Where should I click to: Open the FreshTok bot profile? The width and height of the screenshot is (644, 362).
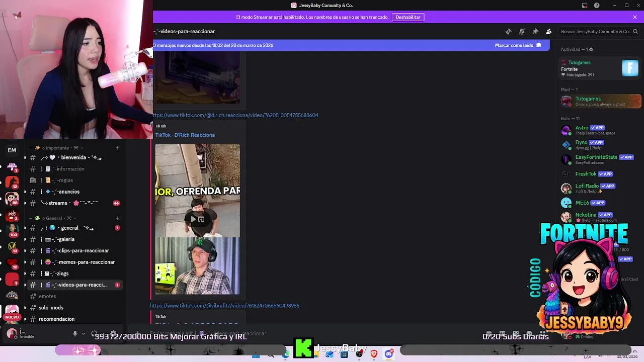pos(599,174)
